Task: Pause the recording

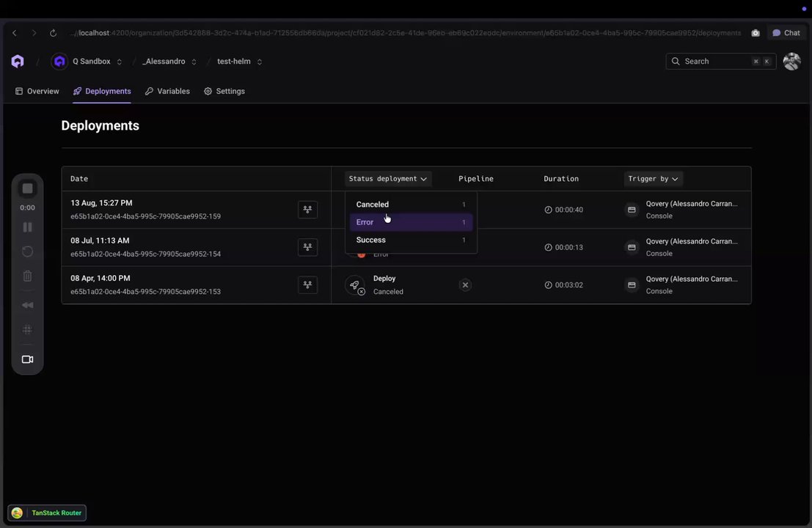Action: (x=27, y=227)
